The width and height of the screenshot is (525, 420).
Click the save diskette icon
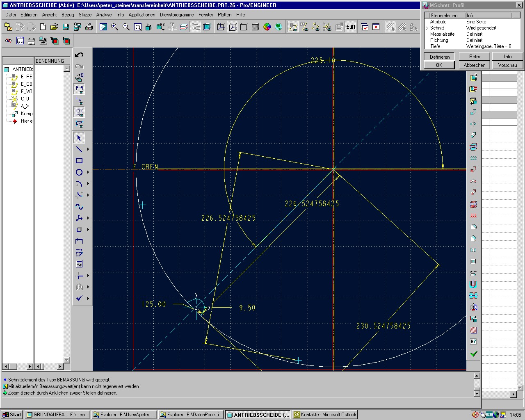click(x=66, y=27)
